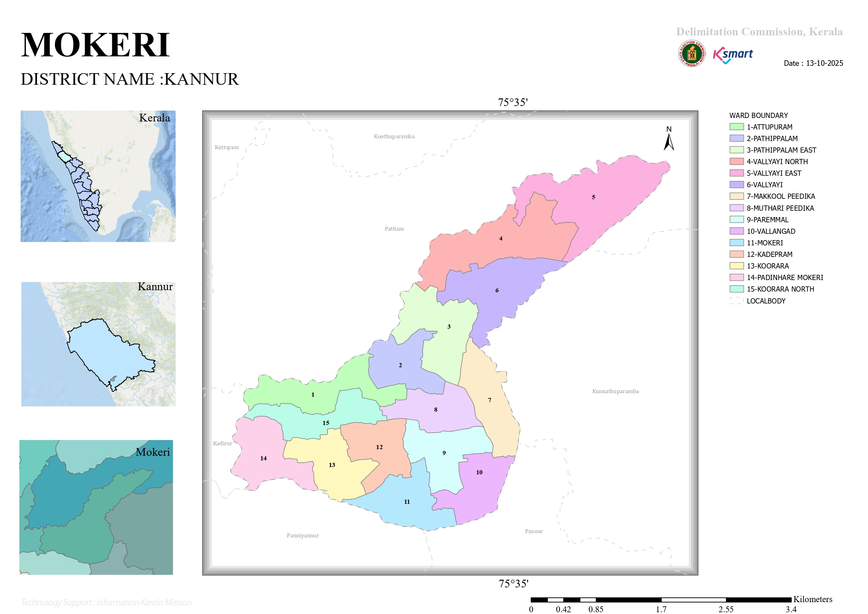Viewport: 868px width, 614px height.
Task: Click the MOKERI map title
Action: (x=95, y=45)
